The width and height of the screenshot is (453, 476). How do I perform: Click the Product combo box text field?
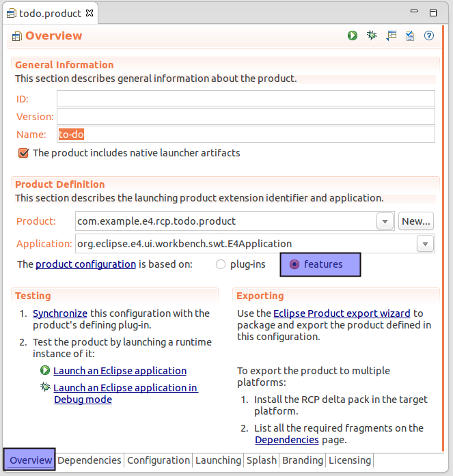pyautogui.click(x=224, y=221)
